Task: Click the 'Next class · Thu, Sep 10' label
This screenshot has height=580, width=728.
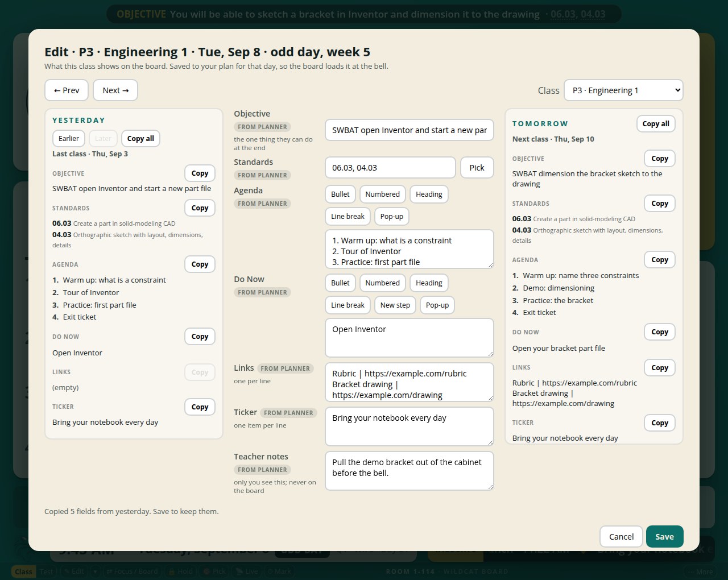Action: click(553, 139)
